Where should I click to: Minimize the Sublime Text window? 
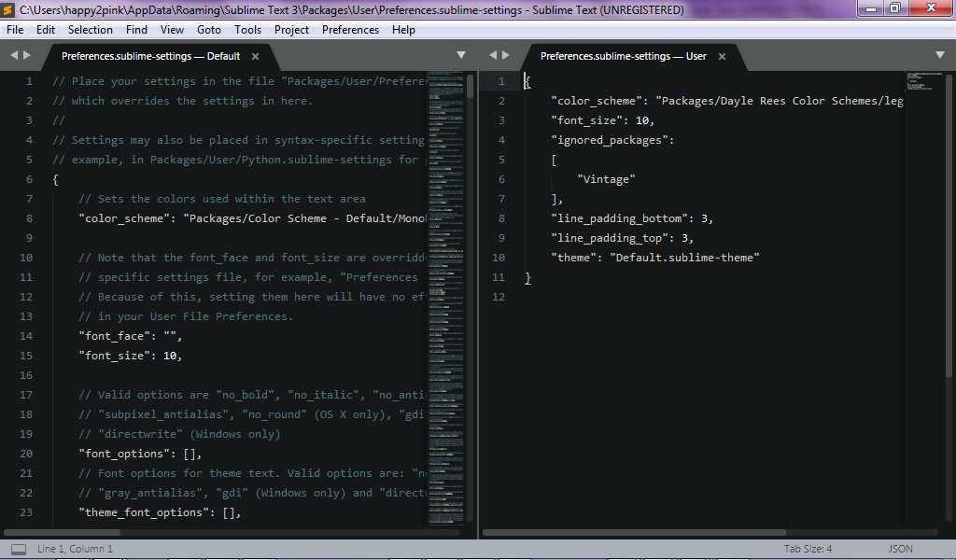871,7
